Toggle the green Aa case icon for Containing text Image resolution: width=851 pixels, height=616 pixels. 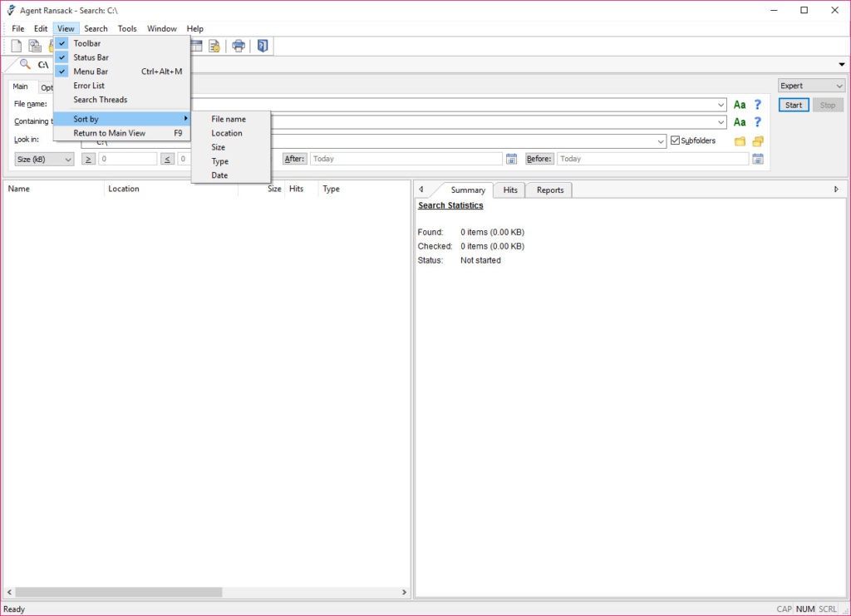[739, 122]
